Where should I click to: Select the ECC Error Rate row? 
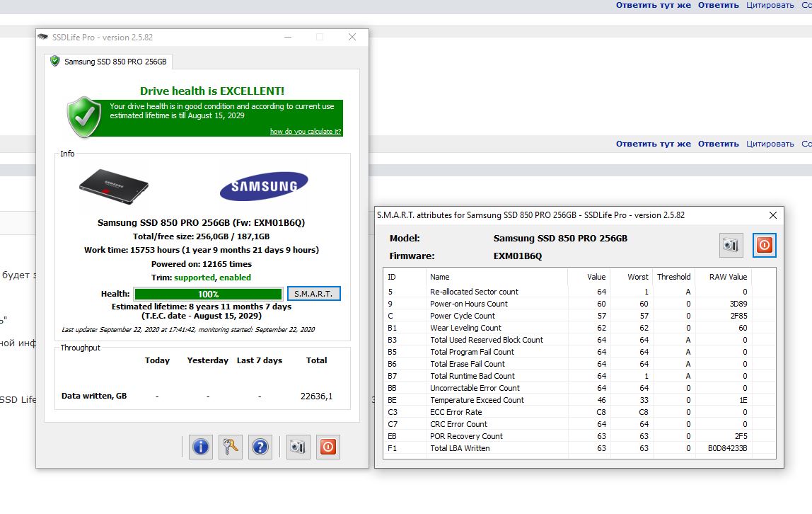tap(579, 412)
